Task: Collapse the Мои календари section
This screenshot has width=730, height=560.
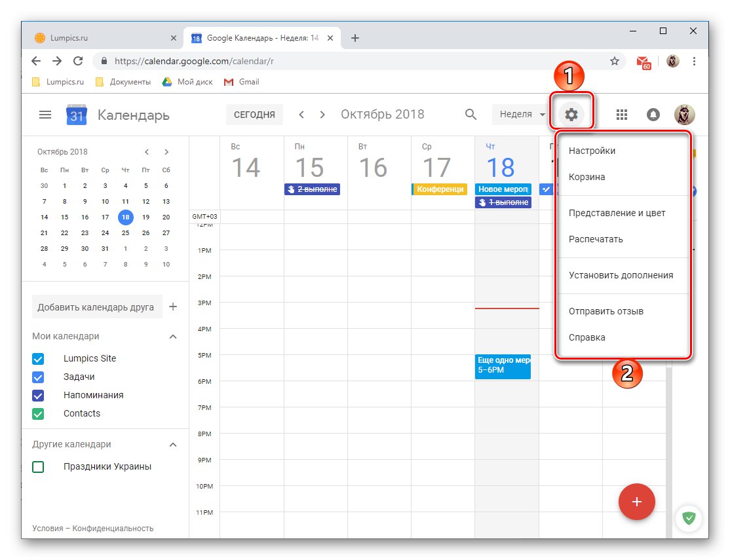Action: click(172, 336)
